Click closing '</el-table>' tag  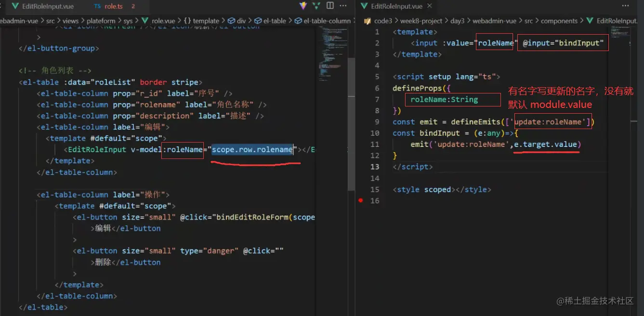[x=43, y=307]
